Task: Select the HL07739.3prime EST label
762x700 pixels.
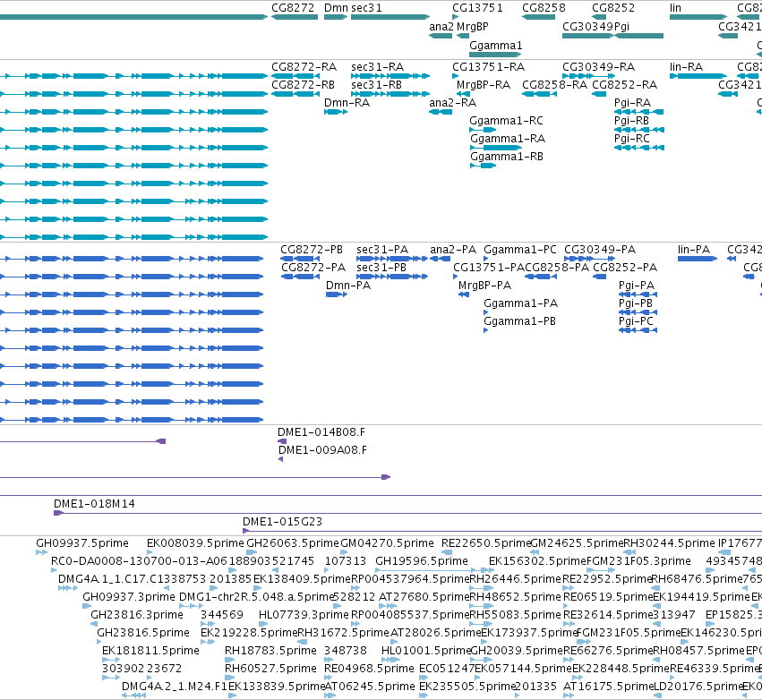Action: click(x=304, y=614)
